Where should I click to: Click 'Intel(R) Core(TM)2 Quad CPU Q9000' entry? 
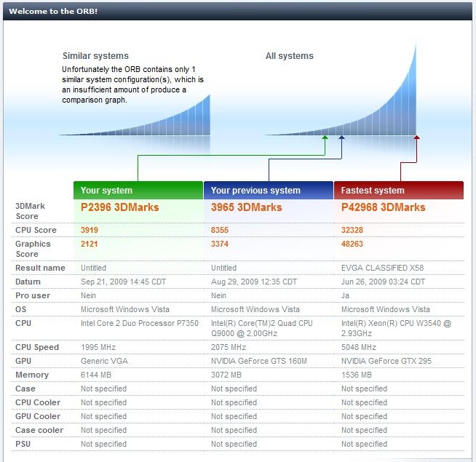[262, 328]
